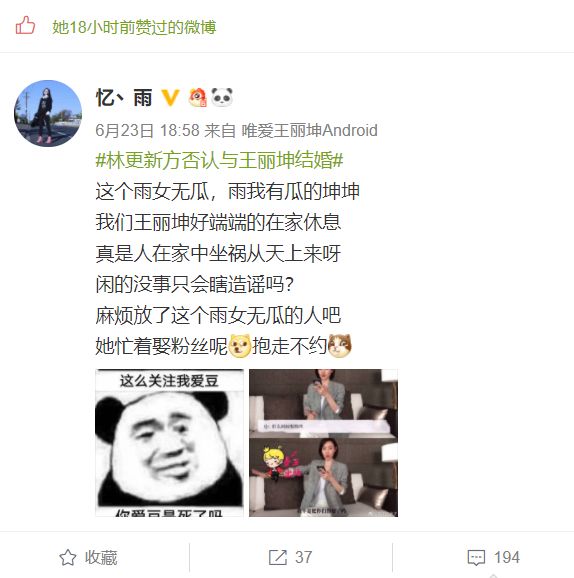The width and height of the screenshot is (574, 578).
Task: Toggle 收藏 to bookmark the post
Action: coord(88,557)
